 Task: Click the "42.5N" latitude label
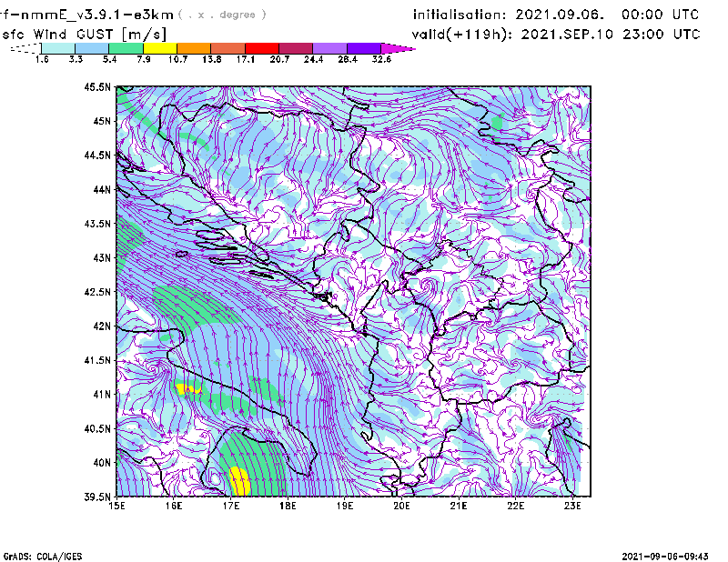(97, 292)
